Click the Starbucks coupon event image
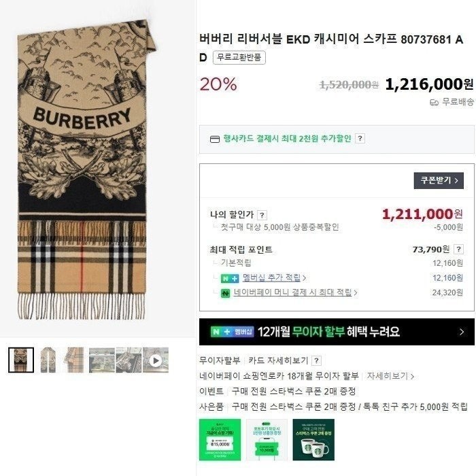The height and width of the screenshot is (476, 476). 313,439
